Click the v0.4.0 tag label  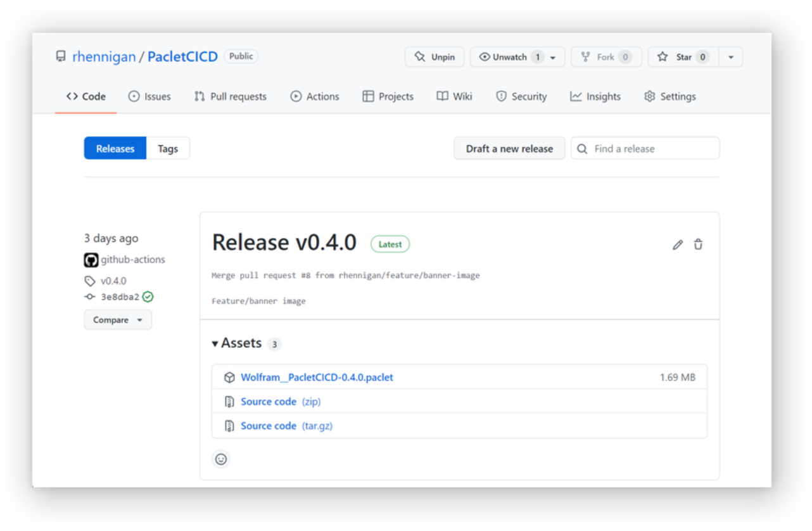click(113, 281)
